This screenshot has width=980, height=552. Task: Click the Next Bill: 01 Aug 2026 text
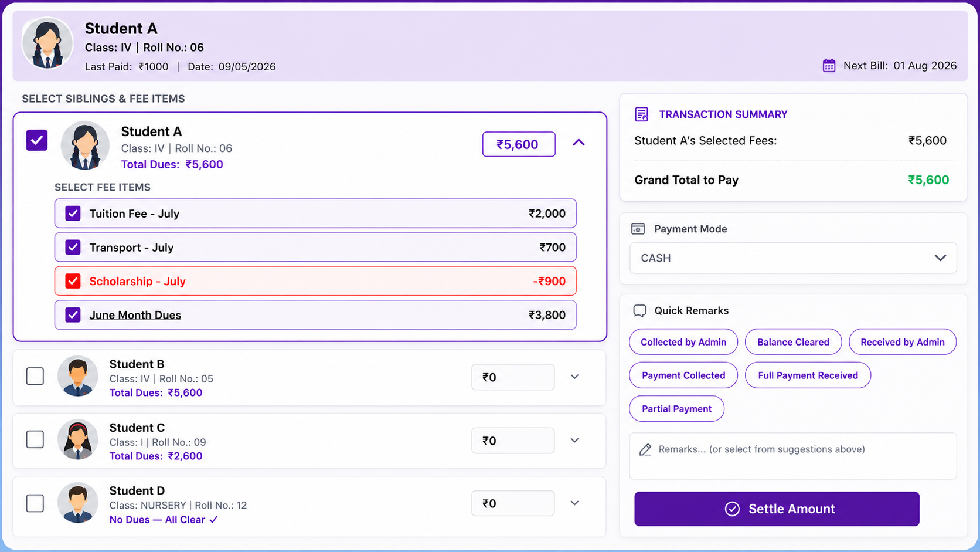pyautogui.click(x=900, y=66)
